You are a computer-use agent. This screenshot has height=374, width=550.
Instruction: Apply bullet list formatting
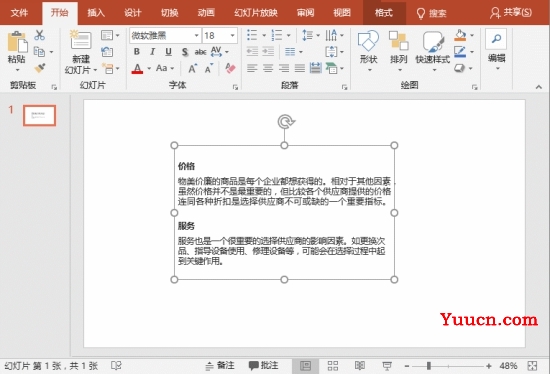(x=252, y=35)
